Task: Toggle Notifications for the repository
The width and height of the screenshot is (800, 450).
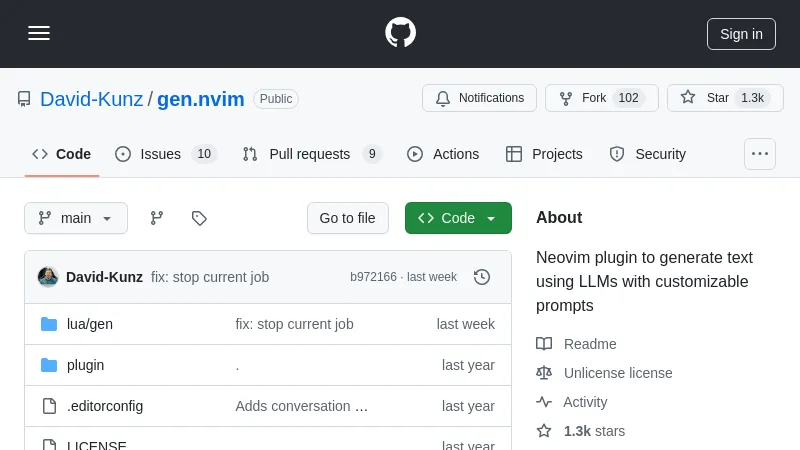Action: [x=479, y=98]
